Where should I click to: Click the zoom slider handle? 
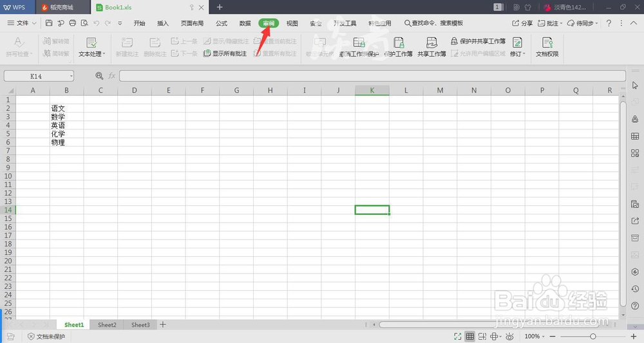coord(592,337)
